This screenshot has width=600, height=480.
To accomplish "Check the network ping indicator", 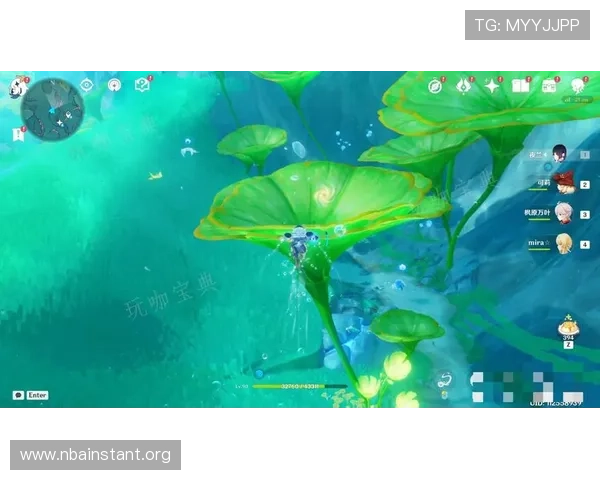I will [x=577, y=100].
